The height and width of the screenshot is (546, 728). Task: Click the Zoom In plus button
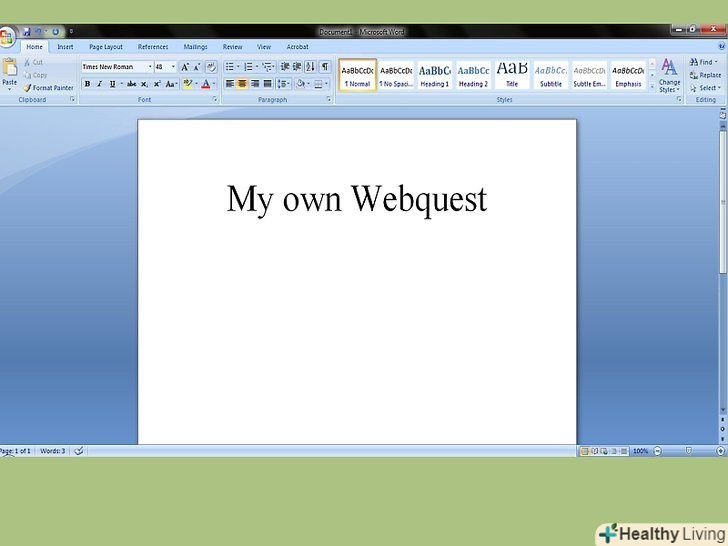[721, 451]
